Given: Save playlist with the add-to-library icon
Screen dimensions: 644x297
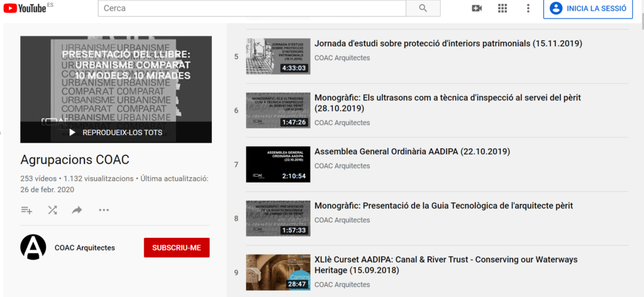Looking at the screenshot, I should pyautogui.click(x=26, y=210).
